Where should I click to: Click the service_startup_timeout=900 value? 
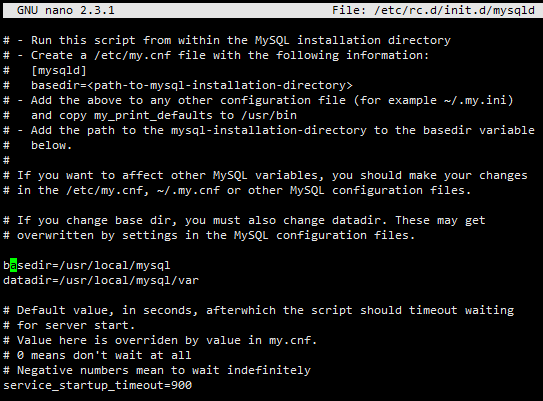coord(97,385)
